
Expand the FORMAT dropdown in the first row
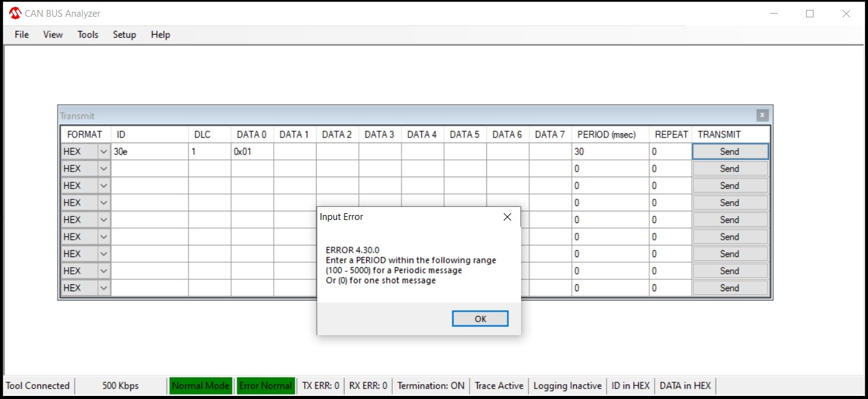[103, 152]
